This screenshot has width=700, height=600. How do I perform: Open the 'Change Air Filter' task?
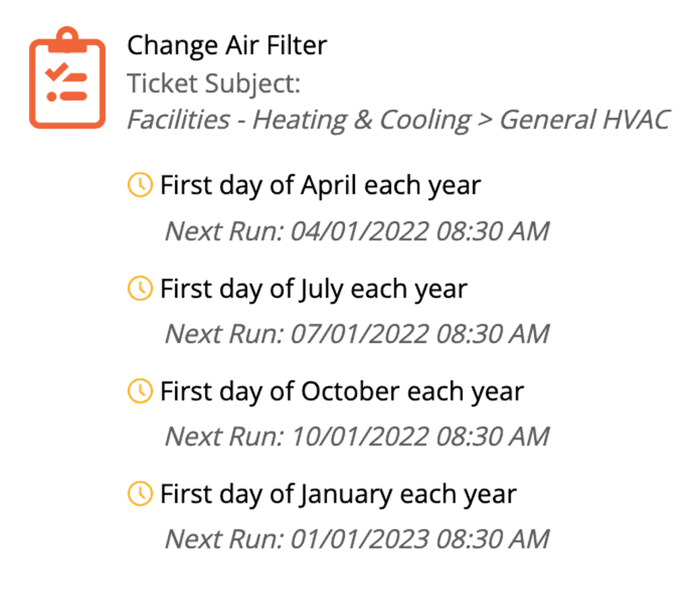[x=227, y=45]
